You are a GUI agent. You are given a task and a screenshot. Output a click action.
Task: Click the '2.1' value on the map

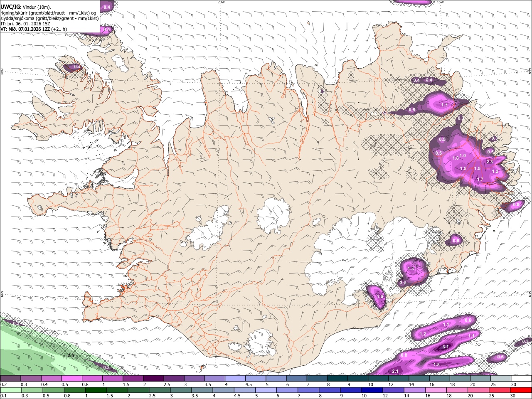pyautogui.click(x=395, y=371)
